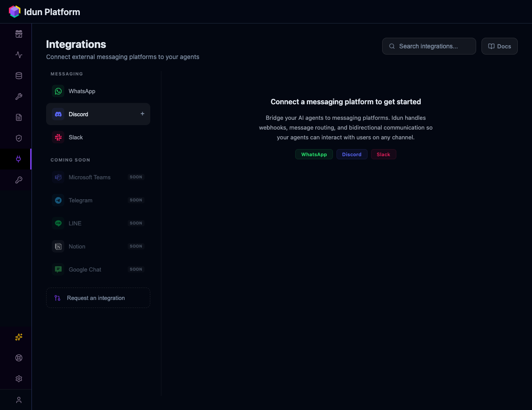
Task: Click the Idun Platform logo cube
Action: 14,11
